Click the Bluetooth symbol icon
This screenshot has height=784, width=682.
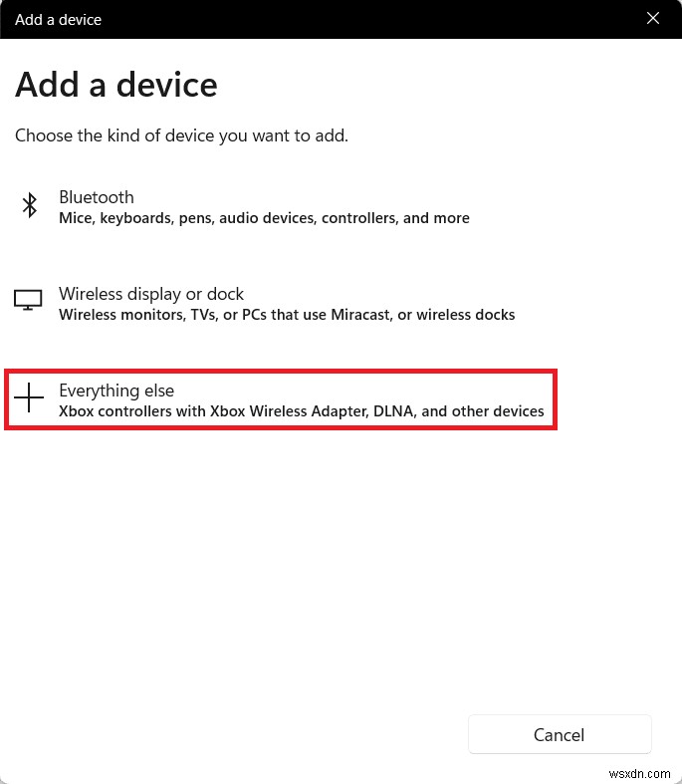(30, 205)
